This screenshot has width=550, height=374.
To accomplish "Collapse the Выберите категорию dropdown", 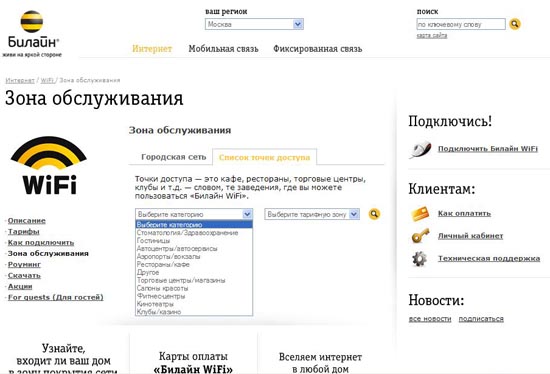I will 194,214.
